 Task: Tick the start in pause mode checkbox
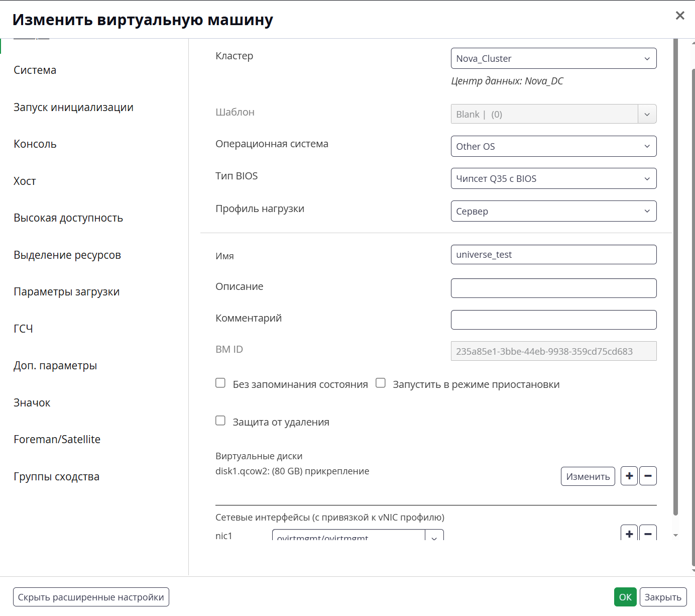coord(381,383)
